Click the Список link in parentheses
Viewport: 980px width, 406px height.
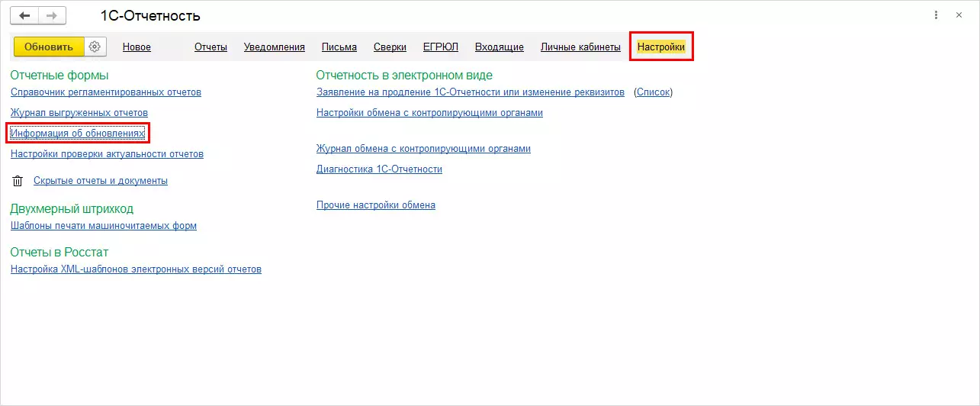coord(653,92)
